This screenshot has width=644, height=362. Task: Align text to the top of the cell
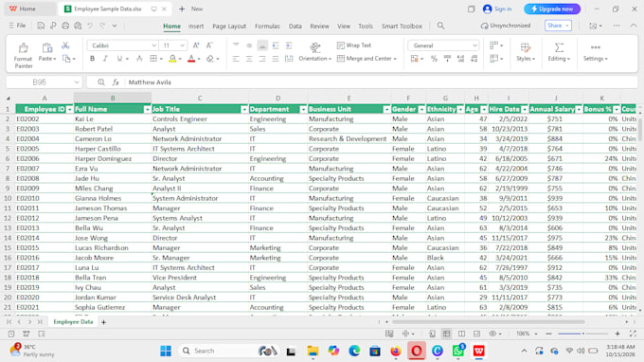236,45
